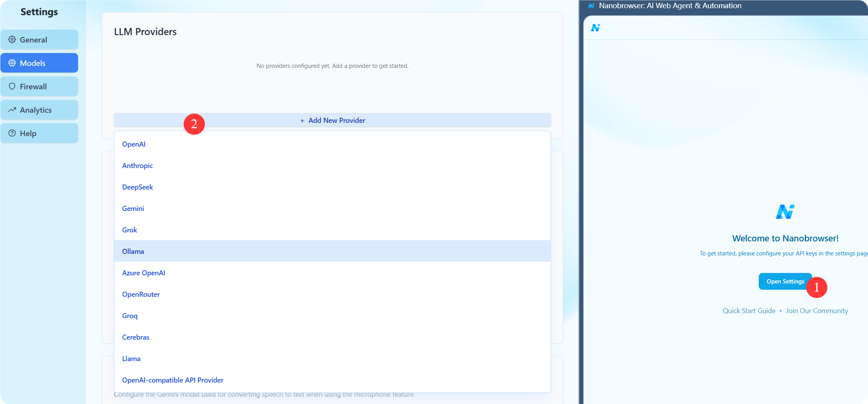
Task: Click the Firewall shield icon
Action: [12, 87]
